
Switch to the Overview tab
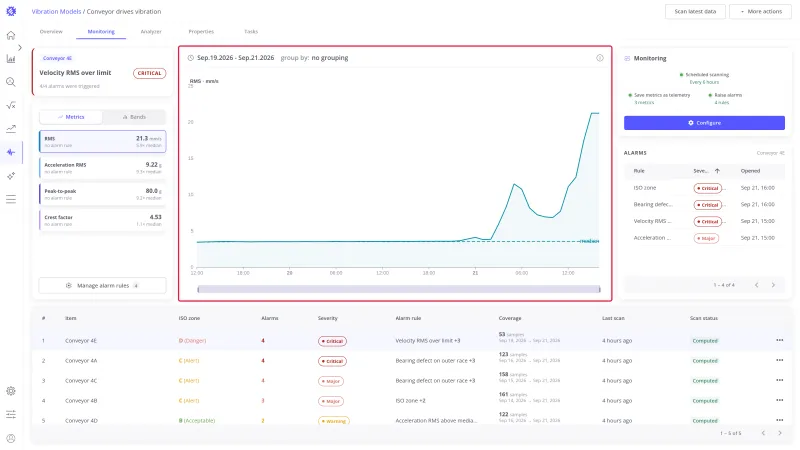pos(51,32)
